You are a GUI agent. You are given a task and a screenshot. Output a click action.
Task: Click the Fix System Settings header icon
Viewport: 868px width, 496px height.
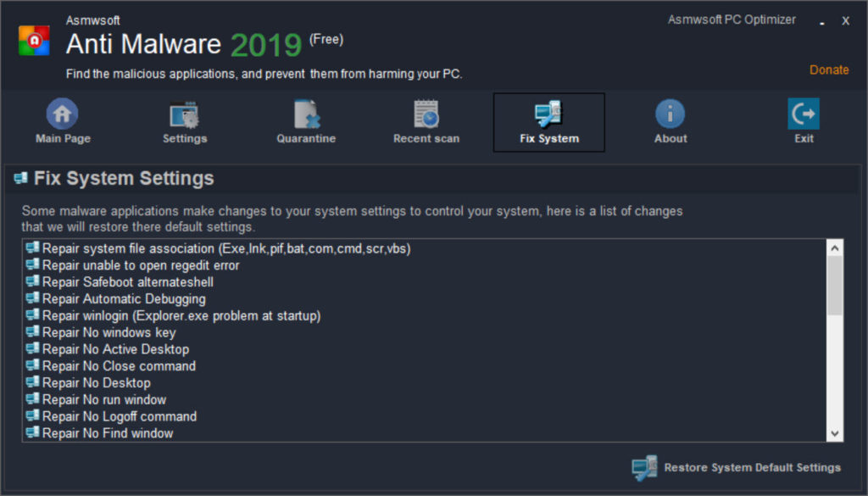click(x=20, y=178)
